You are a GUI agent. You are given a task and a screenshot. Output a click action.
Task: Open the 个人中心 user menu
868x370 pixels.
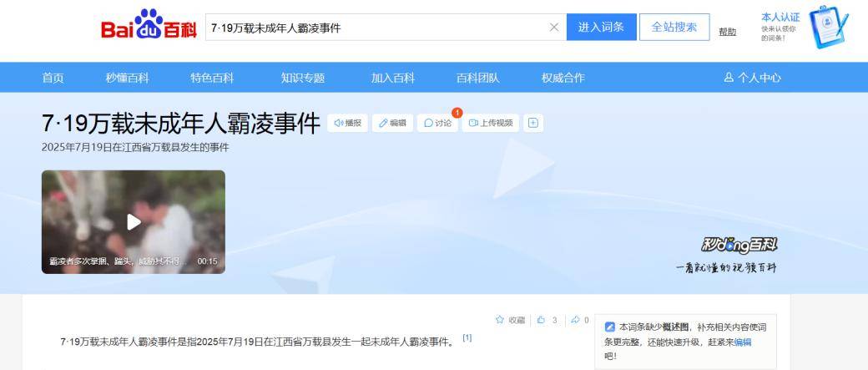(753, 78)
